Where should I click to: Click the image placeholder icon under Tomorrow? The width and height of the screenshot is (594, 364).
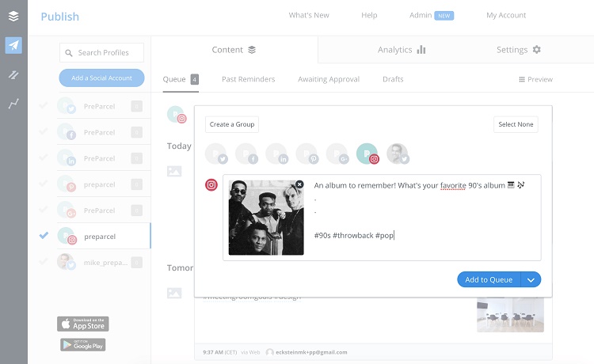click(174, 293)
